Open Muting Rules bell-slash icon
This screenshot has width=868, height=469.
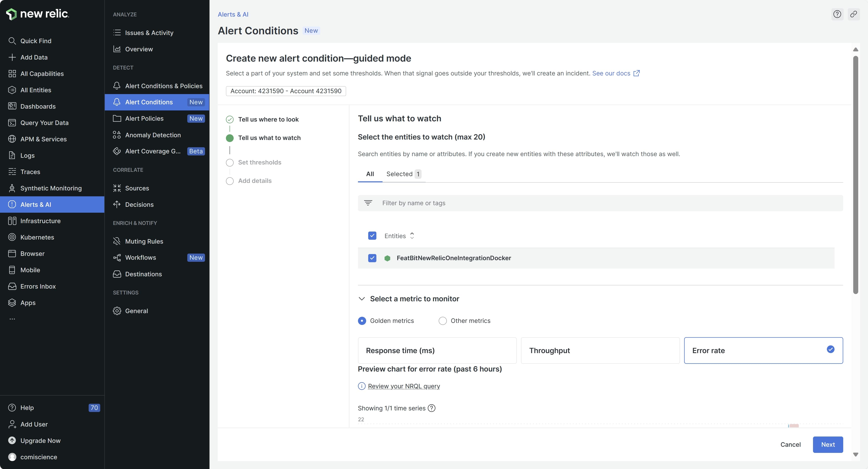(117, 241)
